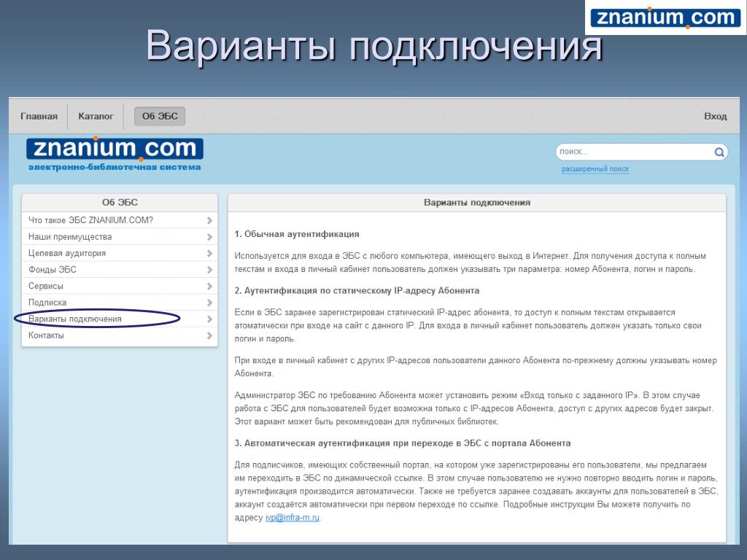Click the chevron beside Подписка
747x560 pixels.
[x=209, y=303]
